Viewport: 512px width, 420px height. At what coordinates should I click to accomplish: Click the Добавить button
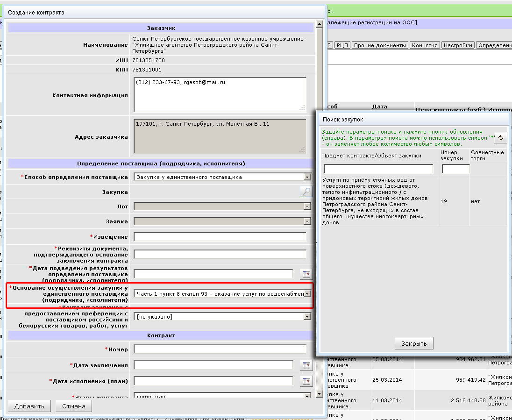click(29, 406)
